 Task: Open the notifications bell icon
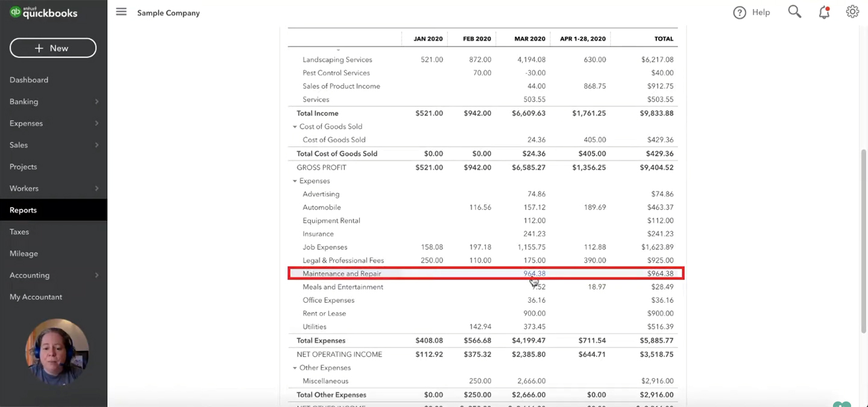click(824, 12)
